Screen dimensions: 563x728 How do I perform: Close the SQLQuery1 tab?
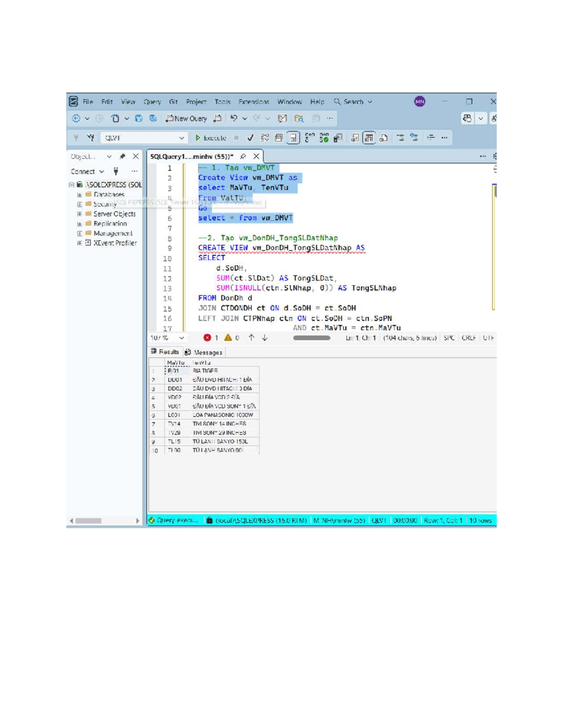[256, 157]
